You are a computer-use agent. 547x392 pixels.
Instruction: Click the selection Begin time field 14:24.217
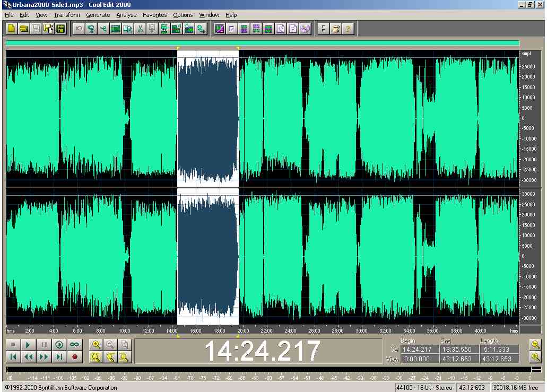417,350
